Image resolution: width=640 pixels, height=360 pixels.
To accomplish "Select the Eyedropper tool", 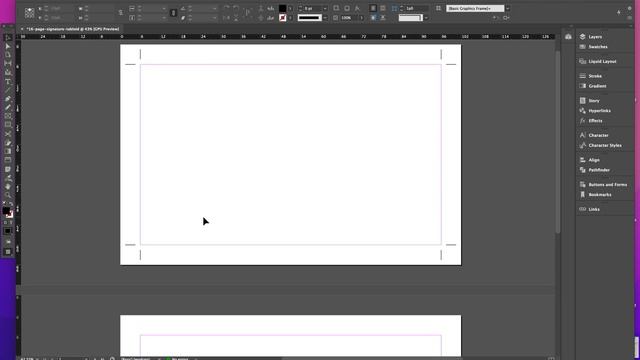I will point(8,178).
